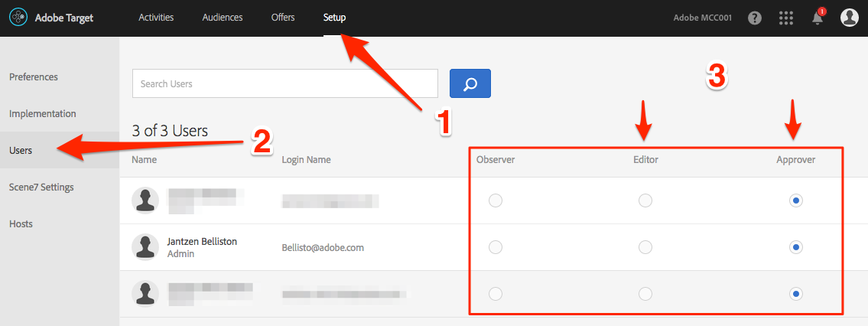Select Users in the sidebar
Viewport: 868px width, 326px height.
tap(60, 150)
